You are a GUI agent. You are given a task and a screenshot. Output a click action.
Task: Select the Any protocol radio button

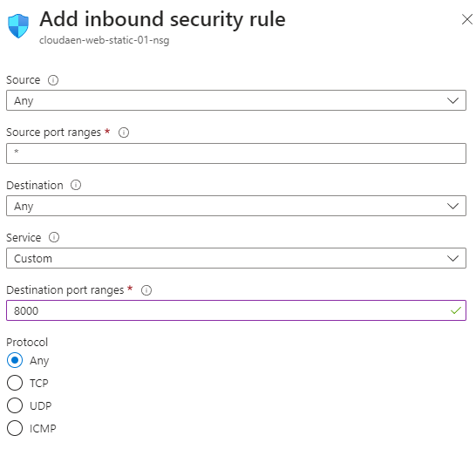15,360
